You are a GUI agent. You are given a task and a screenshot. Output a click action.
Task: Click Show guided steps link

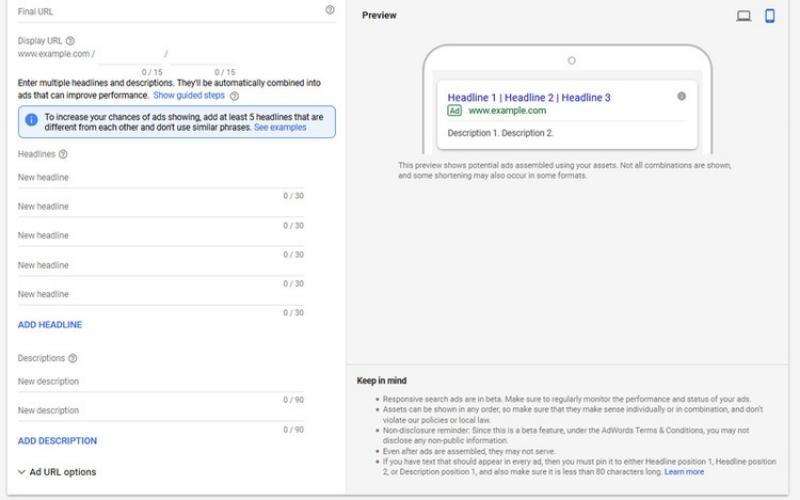pyautogui.click(x=189, y=95)
